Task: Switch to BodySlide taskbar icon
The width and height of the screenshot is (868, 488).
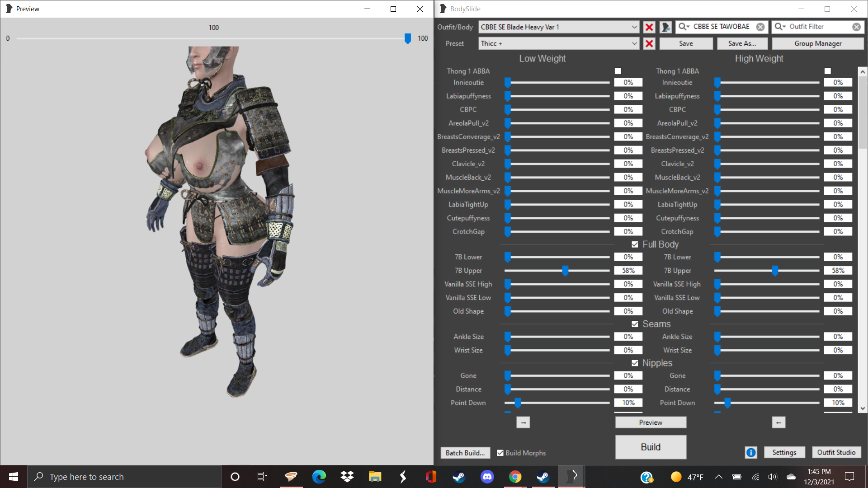Action: (571, 477)
